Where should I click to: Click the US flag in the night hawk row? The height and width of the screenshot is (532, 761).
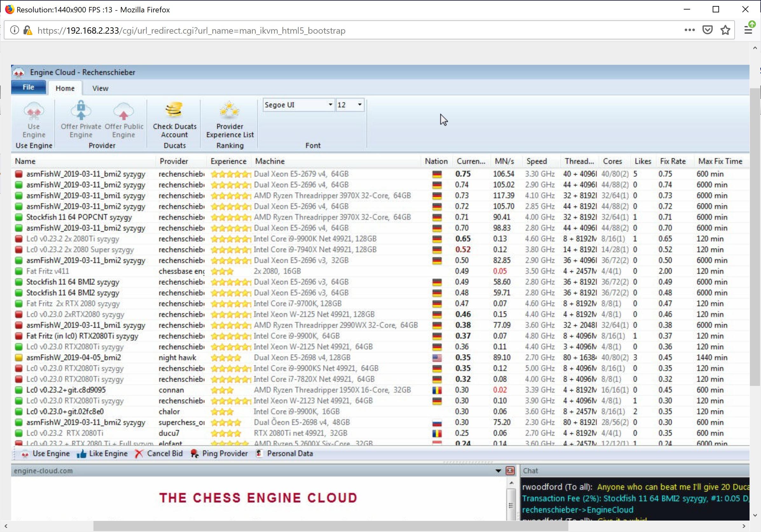click(x=437, y=358)
